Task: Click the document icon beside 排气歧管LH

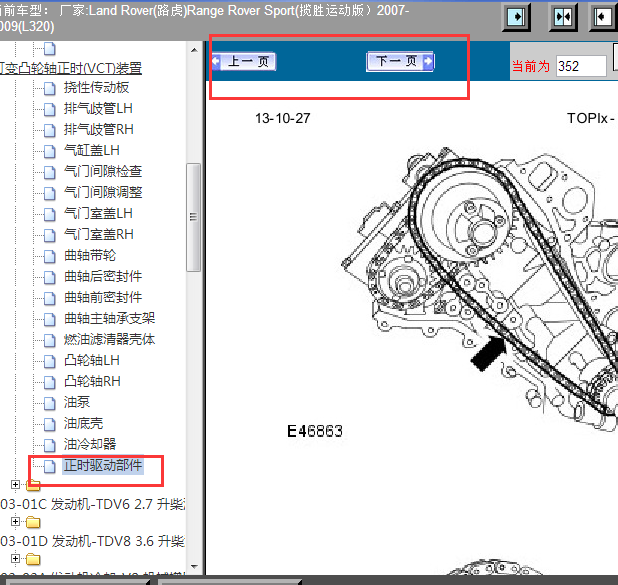Action: 49,109
